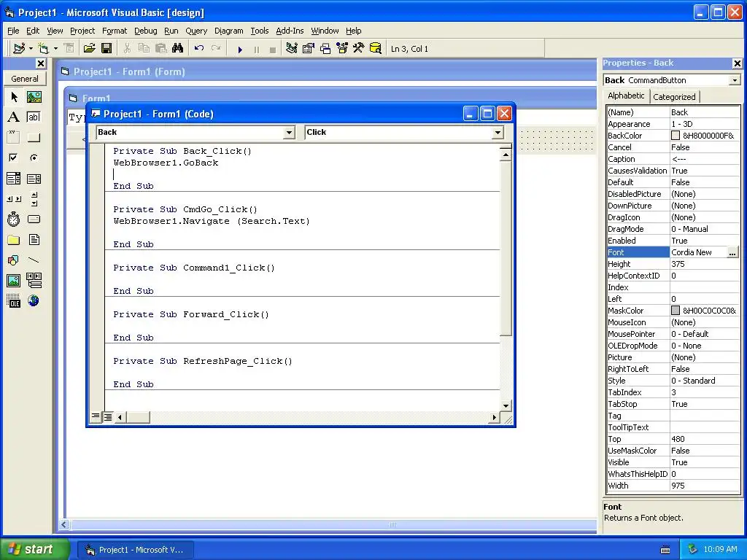Open Project Explorer from the toolbar
The height and width of the screenshot is (560, 747).
click(x=292, y=48)
